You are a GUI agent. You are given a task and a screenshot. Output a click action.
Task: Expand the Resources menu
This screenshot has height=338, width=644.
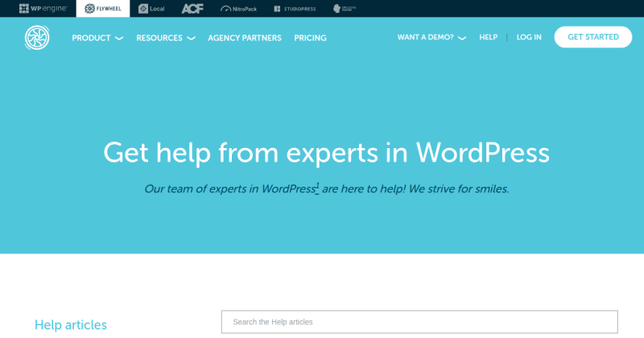pyautogui.click(x=166, y=38)
